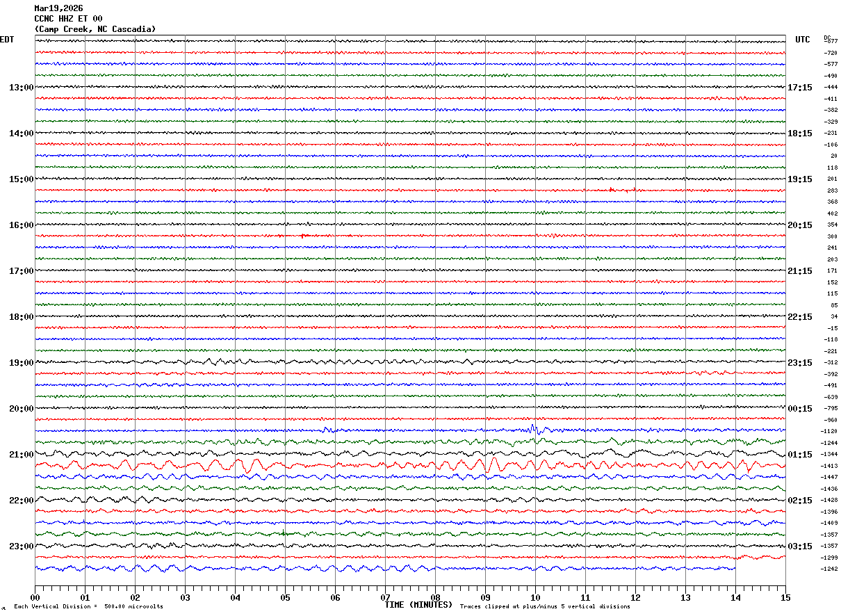Click minute tick label 04 on the axis

pyautogui.click(x=235, y=597)
